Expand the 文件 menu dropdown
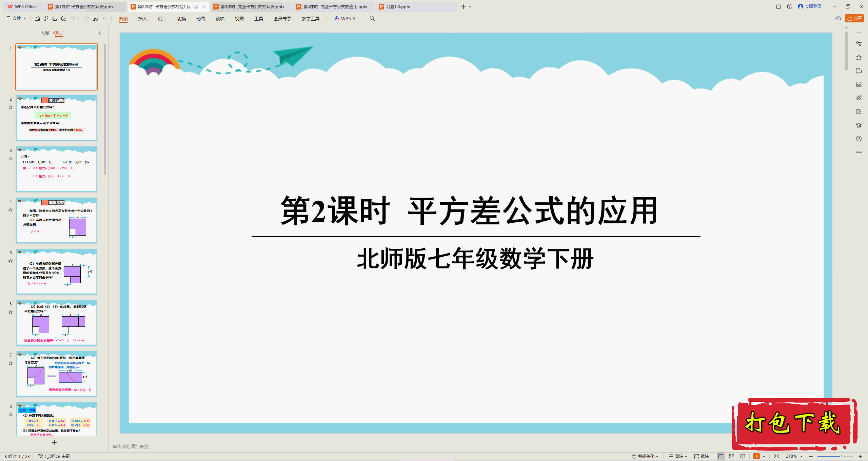This screenshot has height=461, width=868. tap(16, 19)
